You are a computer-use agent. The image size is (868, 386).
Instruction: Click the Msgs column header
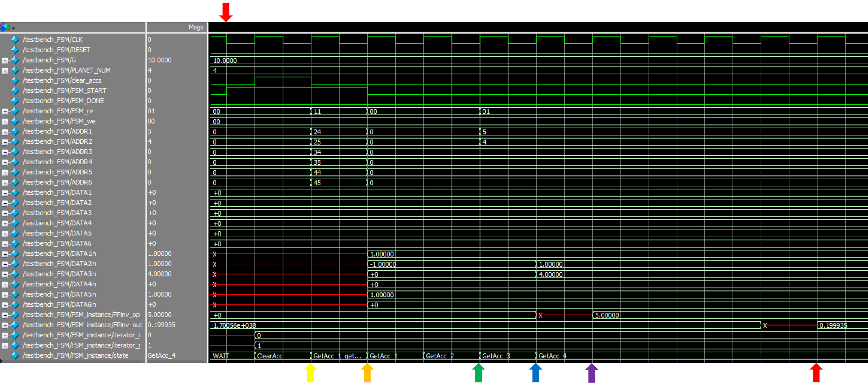195,27
